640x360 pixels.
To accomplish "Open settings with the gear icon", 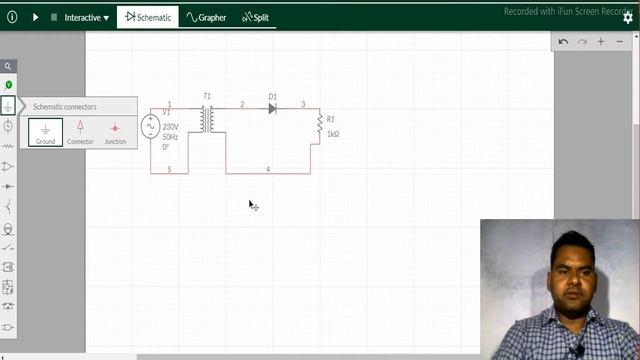I will click(x=628, y=18).
